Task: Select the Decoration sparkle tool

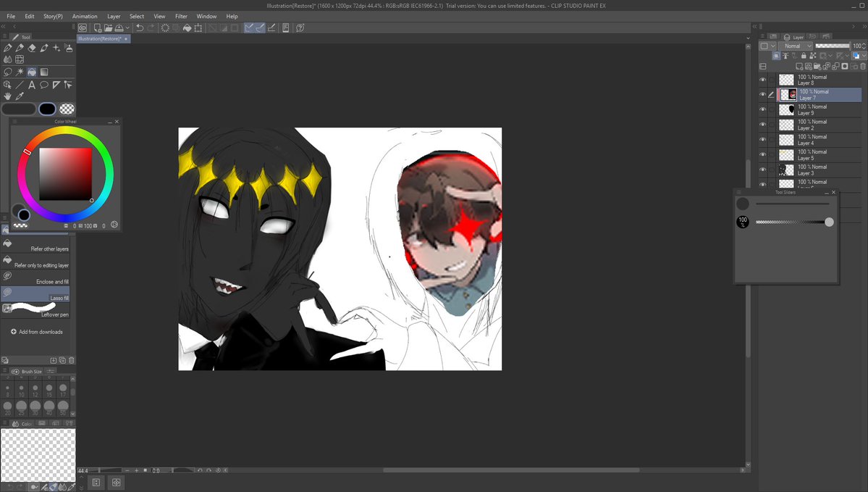Action: coord(56,49)
